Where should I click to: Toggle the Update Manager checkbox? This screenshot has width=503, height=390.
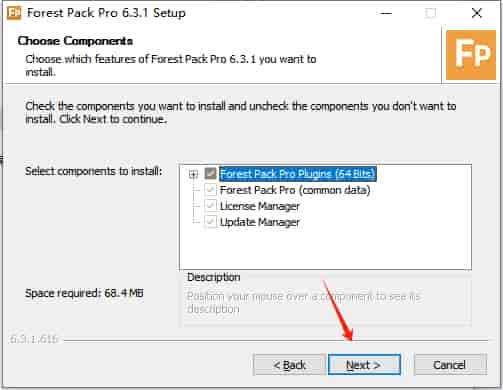tap(210, 222)
